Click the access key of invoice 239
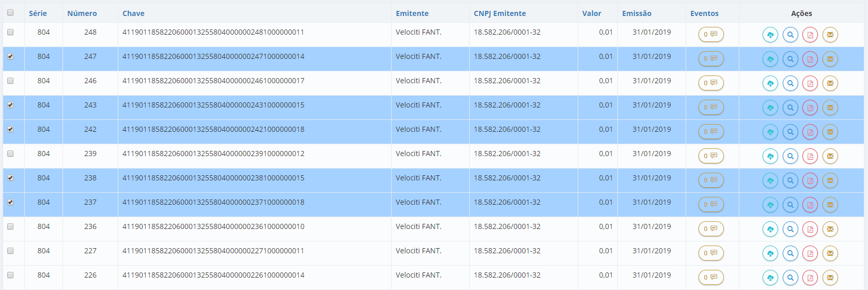This screenshot has width=868, height=290. pyautogui.click(x=213, y=154)
